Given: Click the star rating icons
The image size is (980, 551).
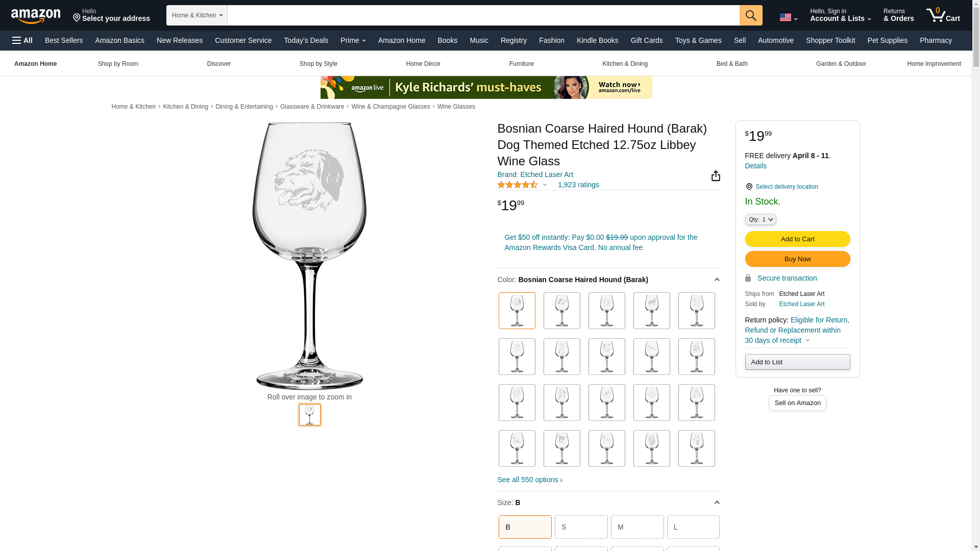Looking at the screenshot, I should [517, 185].
